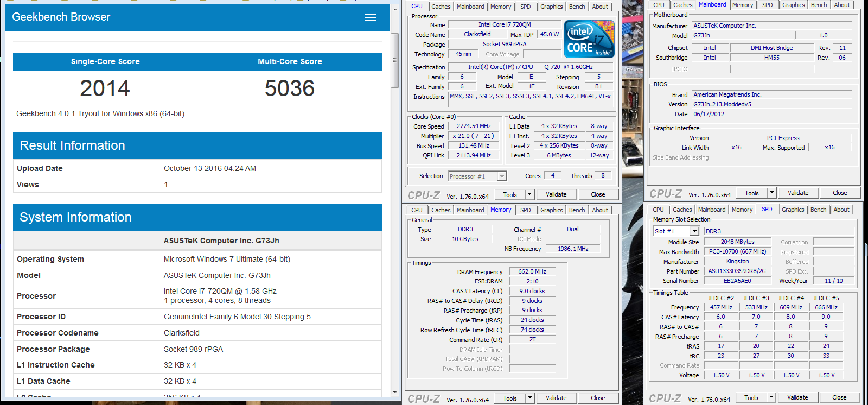The width and height of the screenshot is (868, 405).
Task: Expand Tools dropdown arrow in CPU window
Action: click(x=529, y=194)
